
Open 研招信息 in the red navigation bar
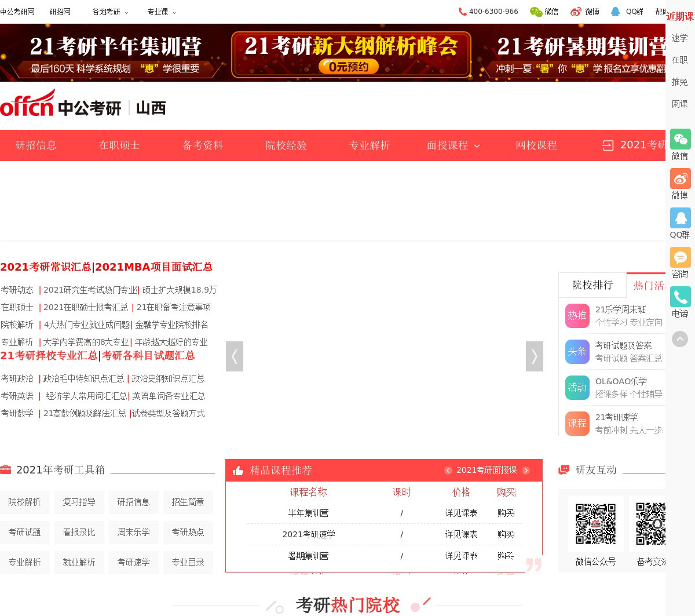click(36, 145)
